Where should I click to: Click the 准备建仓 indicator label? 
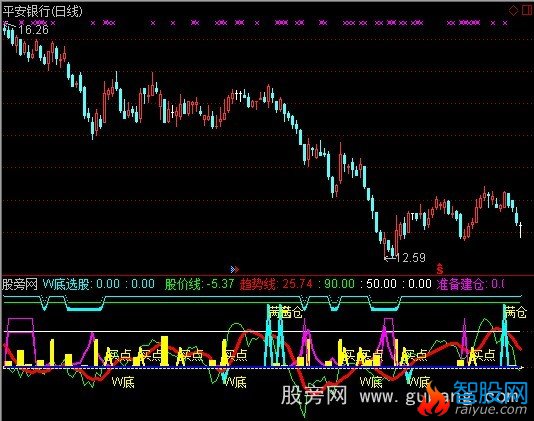click(460, 284)
